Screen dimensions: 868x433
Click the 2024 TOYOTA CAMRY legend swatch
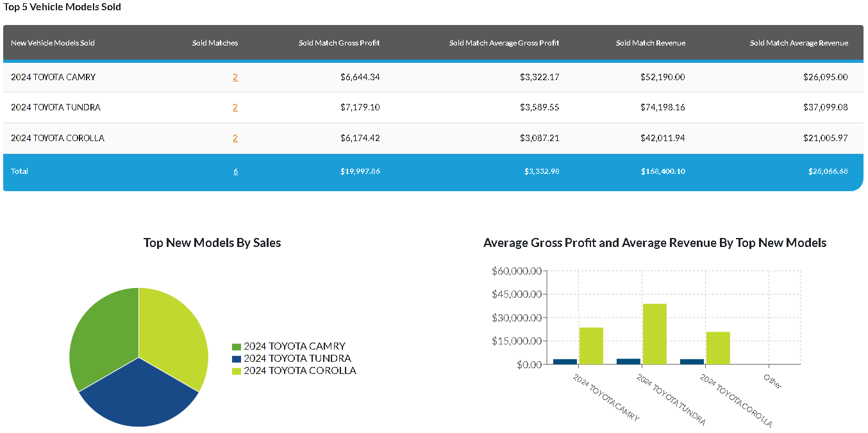(x=237, y=346)
